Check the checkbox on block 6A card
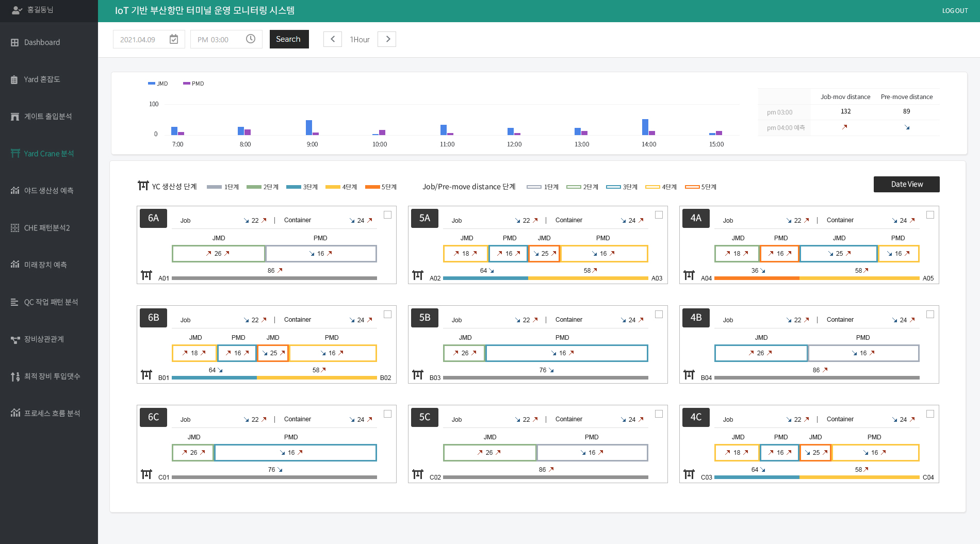Image resolution: width=980 pixels, height=544 pixels. (387, 215)
